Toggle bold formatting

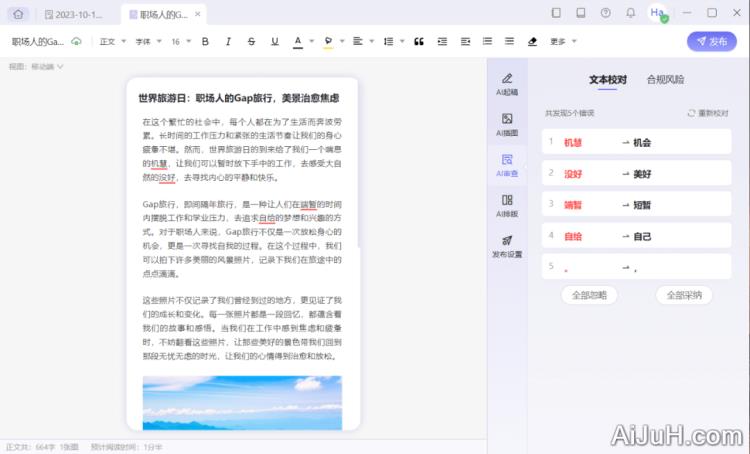(205, 41)
